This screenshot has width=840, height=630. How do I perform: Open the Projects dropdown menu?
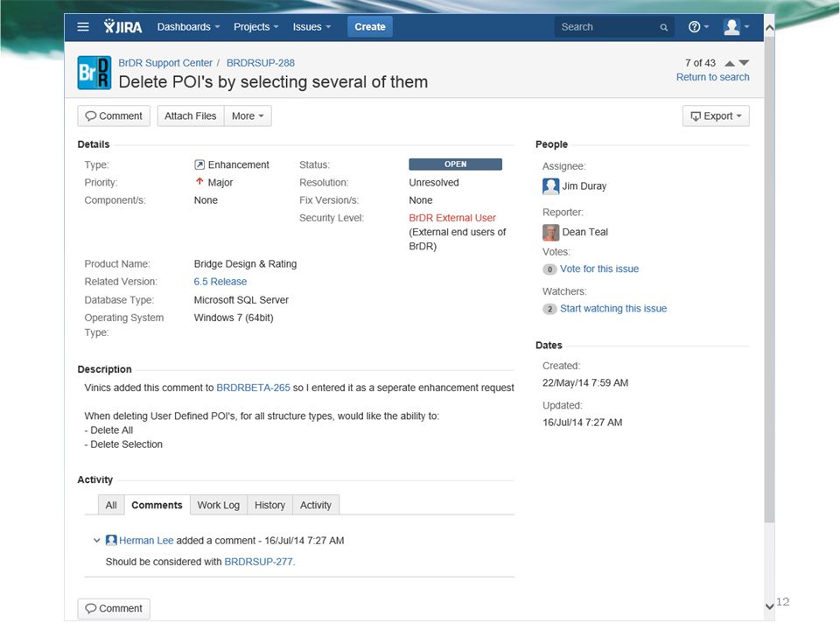tap(255, 27)
